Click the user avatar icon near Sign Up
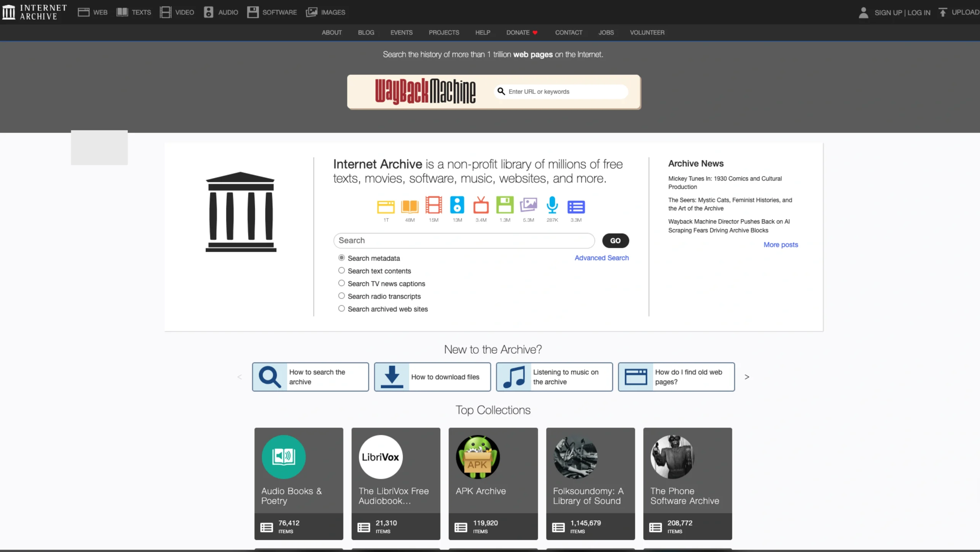The image size is (980, 552). tap(863, 13)
